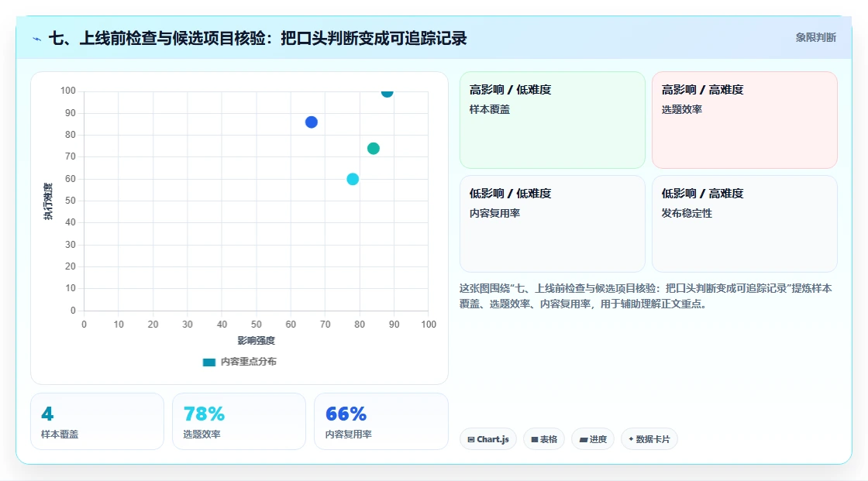Select the dark blue scatter point near 86
The height and width of the screenshot is (481, 868).
(311, 122)
